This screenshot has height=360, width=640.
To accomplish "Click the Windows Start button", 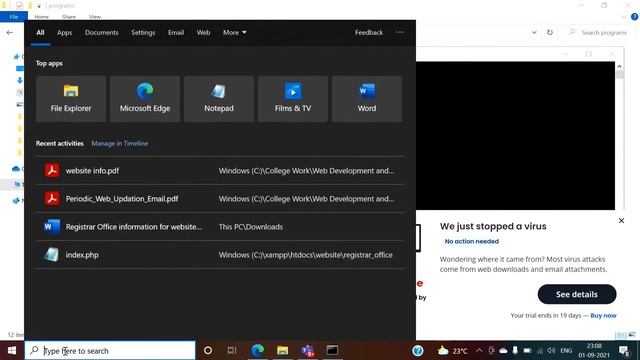I will tap(12, 351).
